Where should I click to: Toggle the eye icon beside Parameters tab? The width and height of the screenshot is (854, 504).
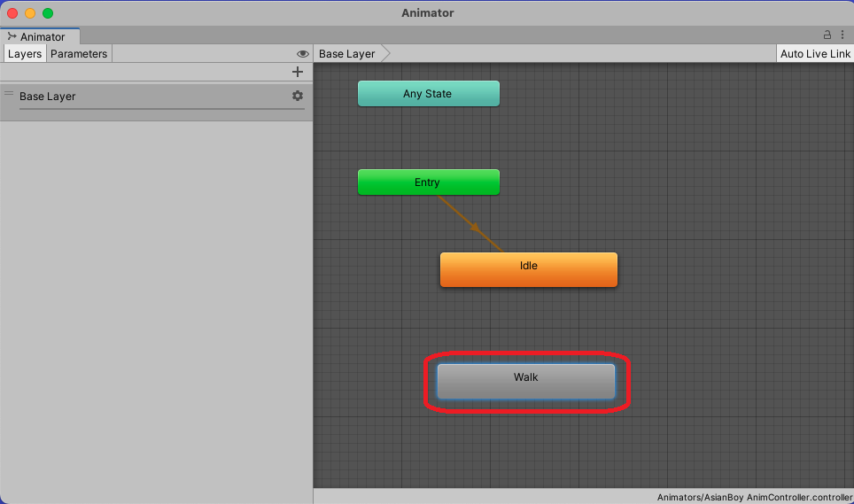302,54
